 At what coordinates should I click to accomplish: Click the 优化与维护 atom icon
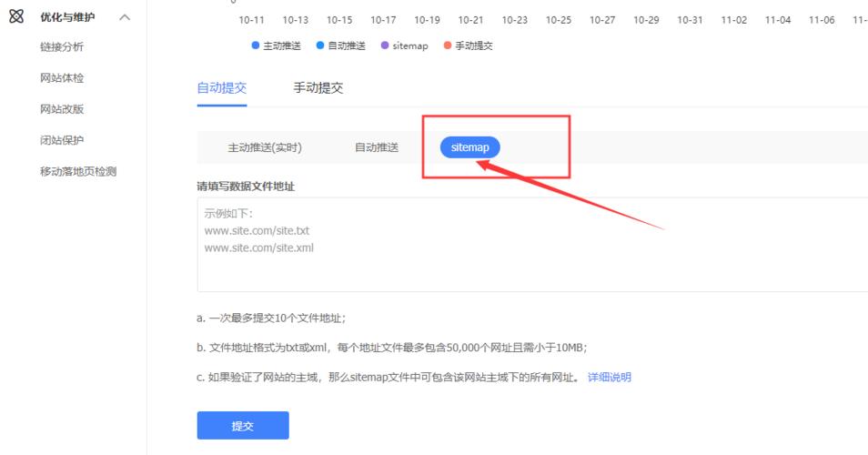pyautogui.click(x=16, y=16)
